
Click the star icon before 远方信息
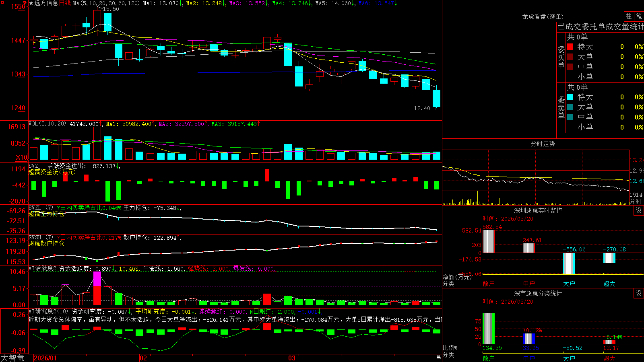click(x=31, y=3)
